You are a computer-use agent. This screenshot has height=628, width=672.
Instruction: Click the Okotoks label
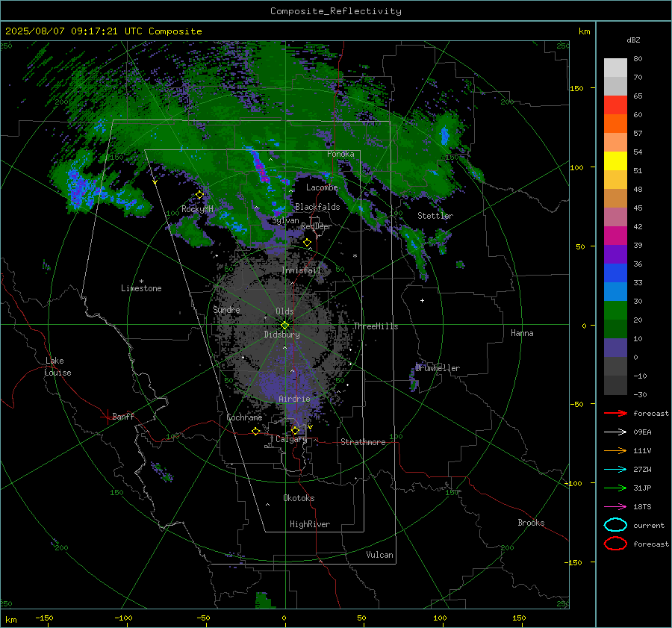tap(299, 498)
